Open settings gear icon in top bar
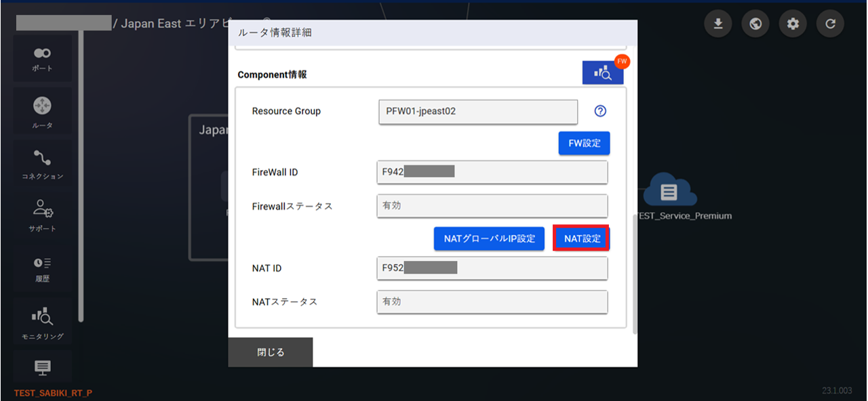Screen dimensions: 868x401 (793, 24)
